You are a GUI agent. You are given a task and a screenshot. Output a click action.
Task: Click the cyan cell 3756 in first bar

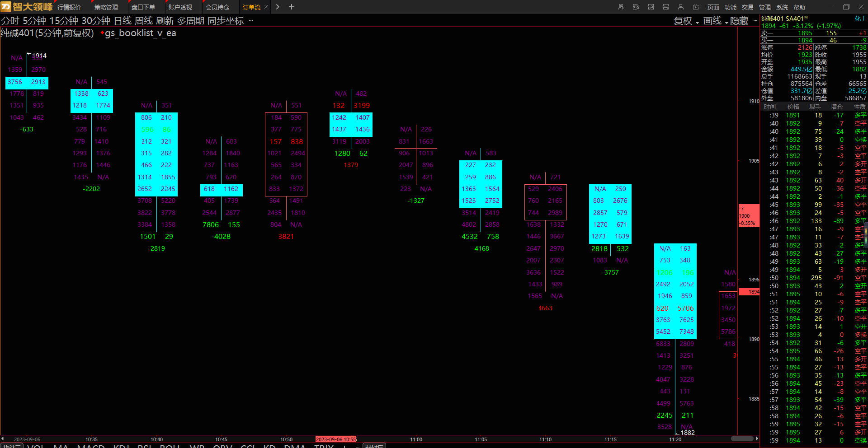pyautogui.click(x=15, y=82)
